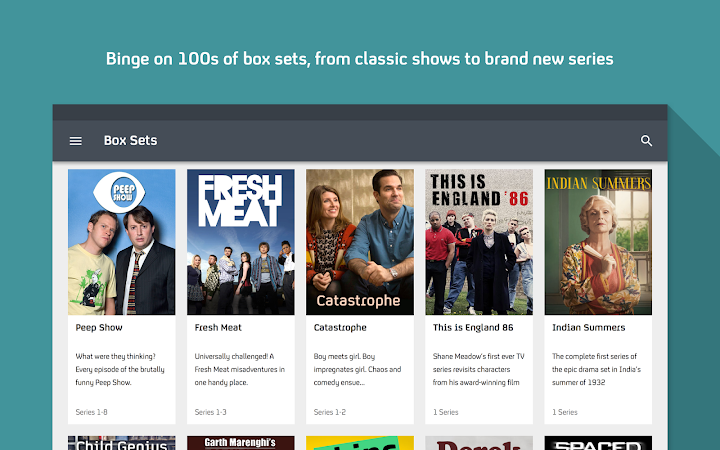Viewport: 720px width, 450px height.
Task: Open the Child Genius thumbnail
Action: tap(122, 443)
